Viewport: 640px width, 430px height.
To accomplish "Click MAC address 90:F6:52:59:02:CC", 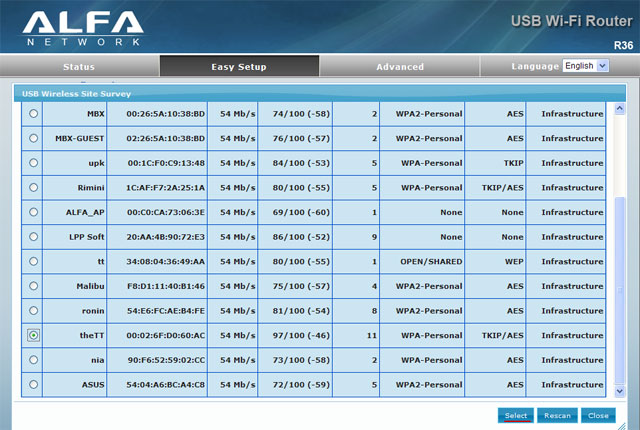I will [x=166, y=360].
